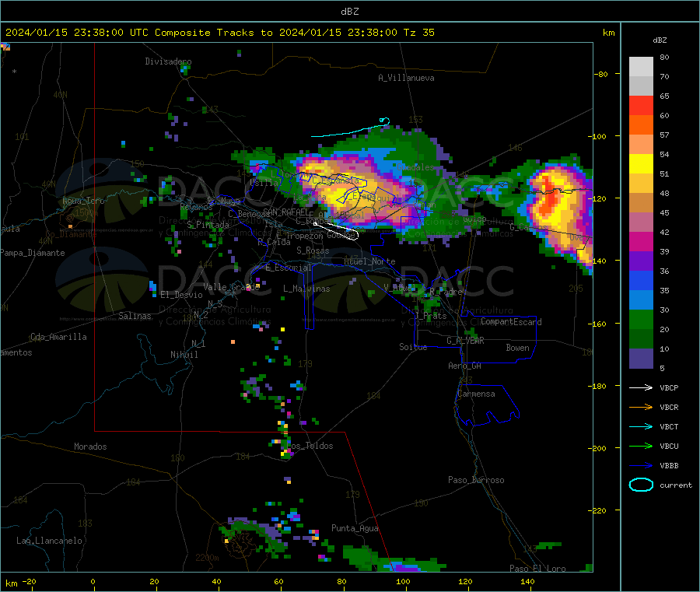The width and height of the screenshot is (700, 592).
Task: Click the 'Punta_Agua' place label
Action: (355, 528)
